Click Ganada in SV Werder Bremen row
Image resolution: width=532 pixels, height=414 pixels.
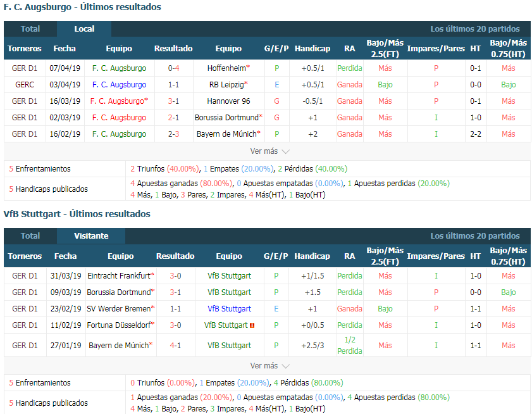coord(350,309)
